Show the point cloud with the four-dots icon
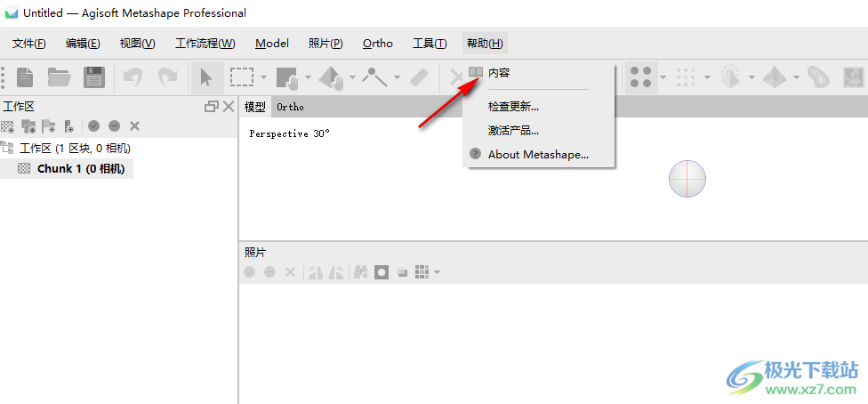 point(640,77)
